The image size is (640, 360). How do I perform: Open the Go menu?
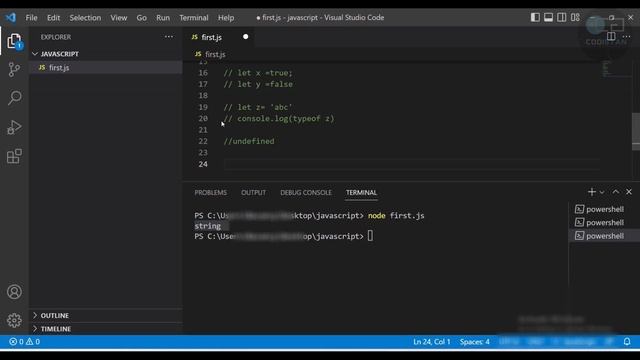(x=142, y=18)
